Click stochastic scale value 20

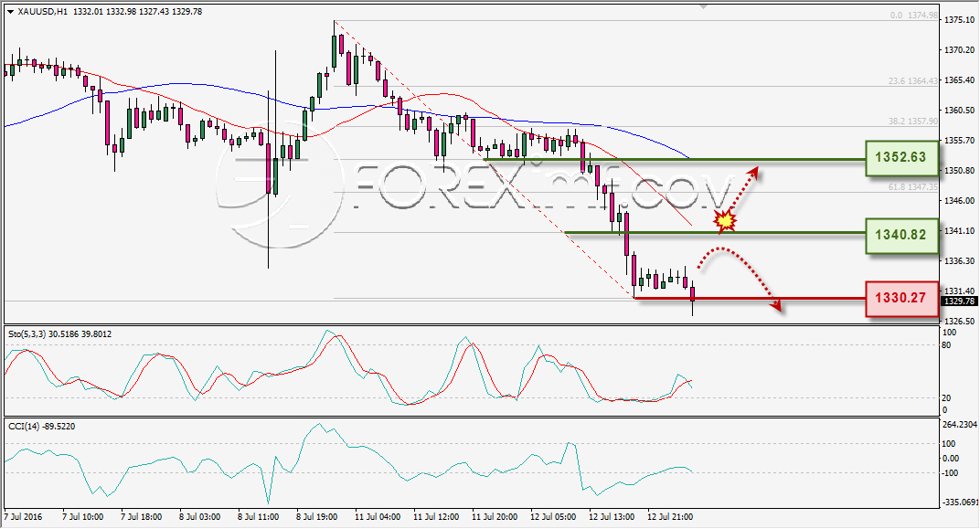tap(946, 397)
